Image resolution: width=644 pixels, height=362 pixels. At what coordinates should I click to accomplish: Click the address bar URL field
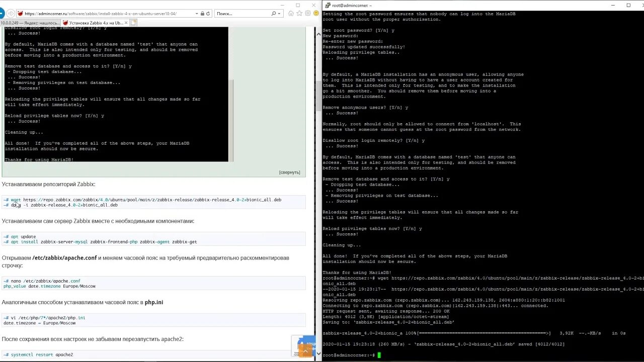pyautogui.click(x=108, y=14)
